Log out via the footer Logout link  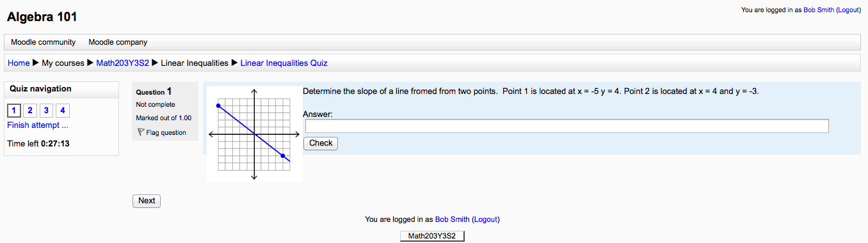486,219
